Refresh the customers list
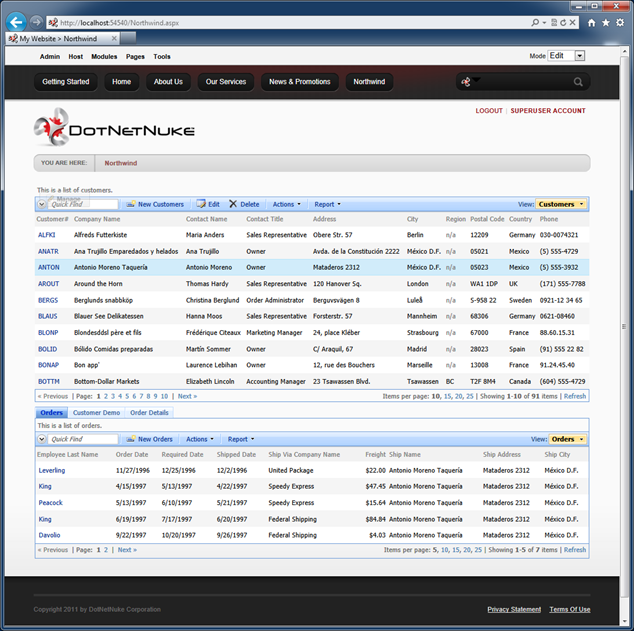 [x=575, y=396]
